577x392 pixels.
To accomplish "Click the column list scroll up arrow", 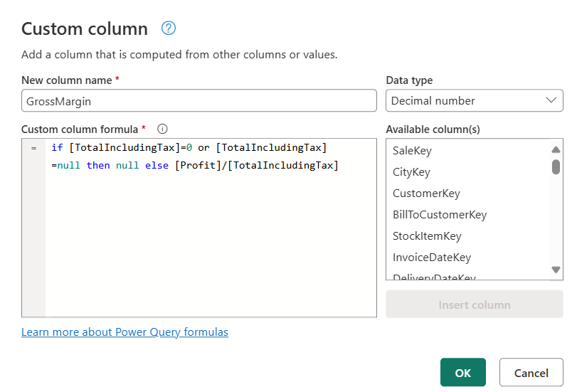I will coord(556,149).
